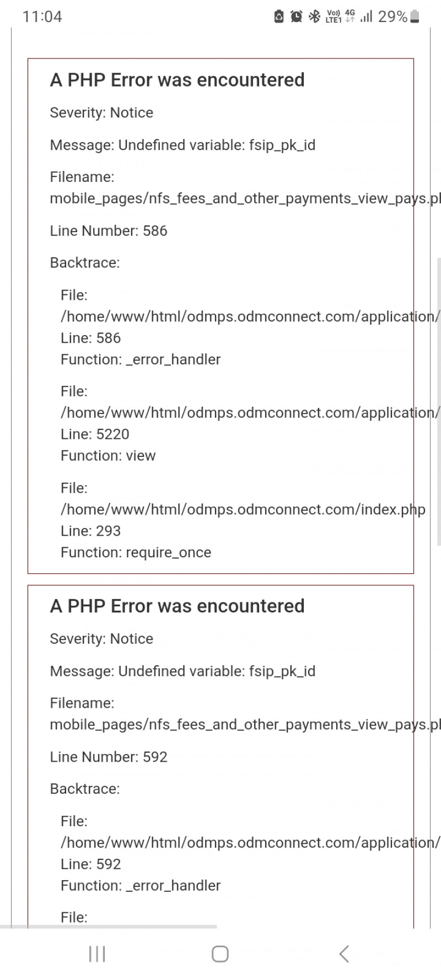Tap the status icon left of the alarm clock

[x=279, y=17]
